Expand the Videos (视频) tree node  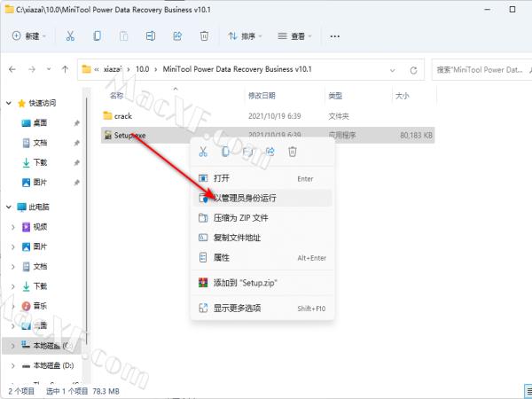(13, 227)
